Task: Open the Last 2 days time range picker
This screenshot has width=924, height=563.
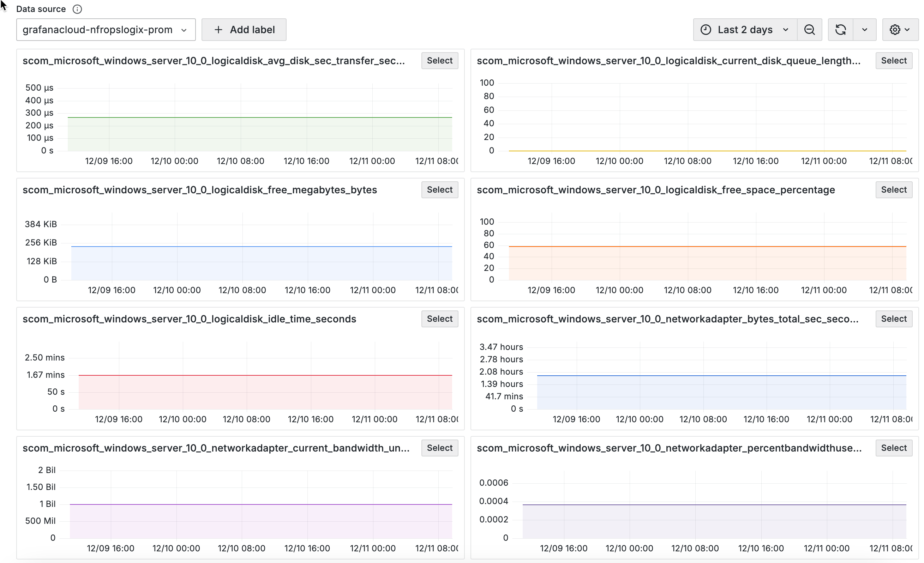Action: (744, 30)
